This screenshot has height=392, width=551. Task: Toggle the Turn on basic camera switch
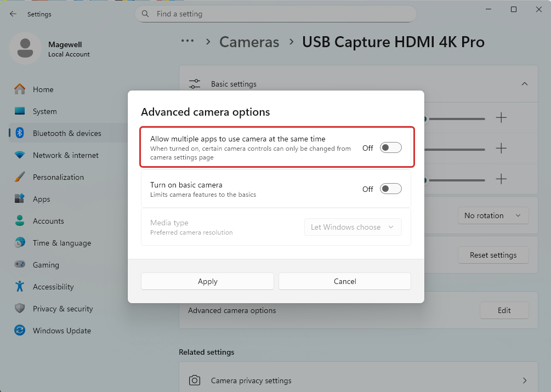pos(390,189)
